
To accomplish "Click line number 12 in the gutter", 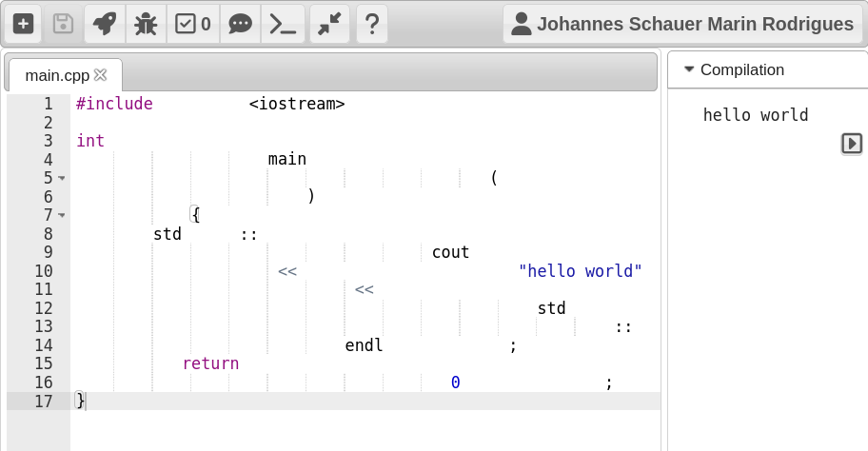I will pyautogui.click(x=44, y=308).
